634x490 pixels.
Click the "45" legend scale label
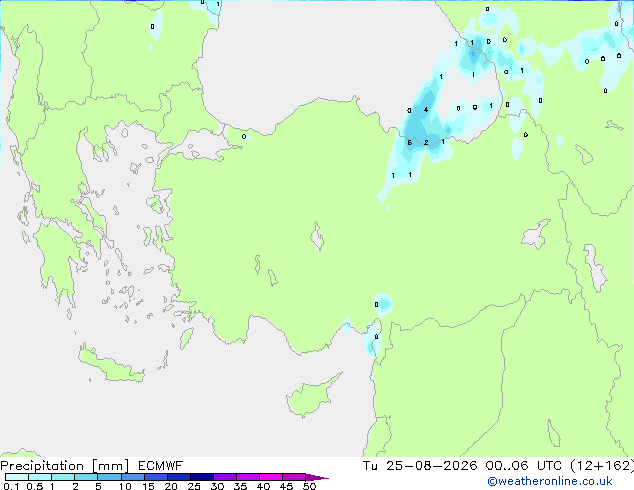point(286,486)
